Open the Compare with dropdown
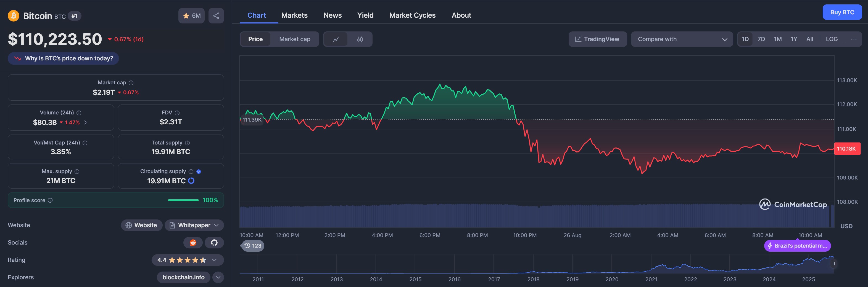This screenshot has height=287, width=868. [681, 39]
